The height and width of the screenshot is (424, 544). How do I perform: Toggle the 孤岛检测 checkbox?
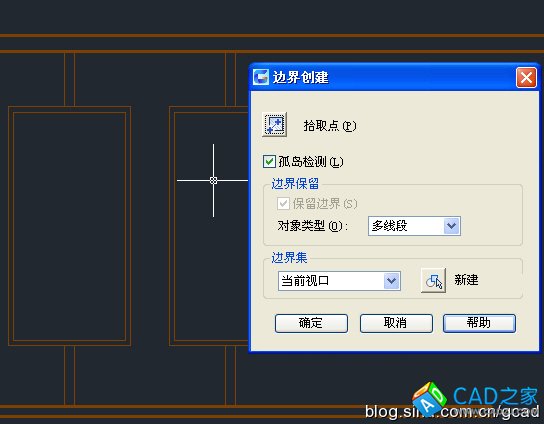pos(269,162)
